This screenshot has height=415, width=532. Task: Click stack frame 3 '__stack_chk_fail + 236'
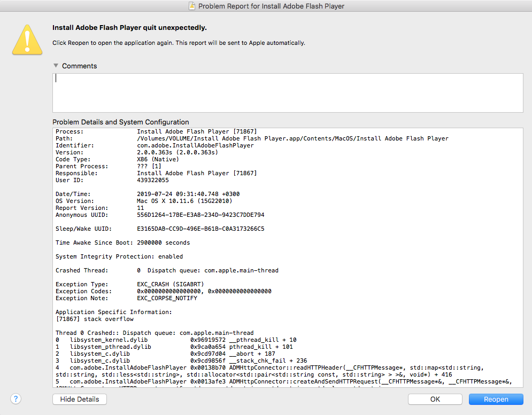(268, 361)
